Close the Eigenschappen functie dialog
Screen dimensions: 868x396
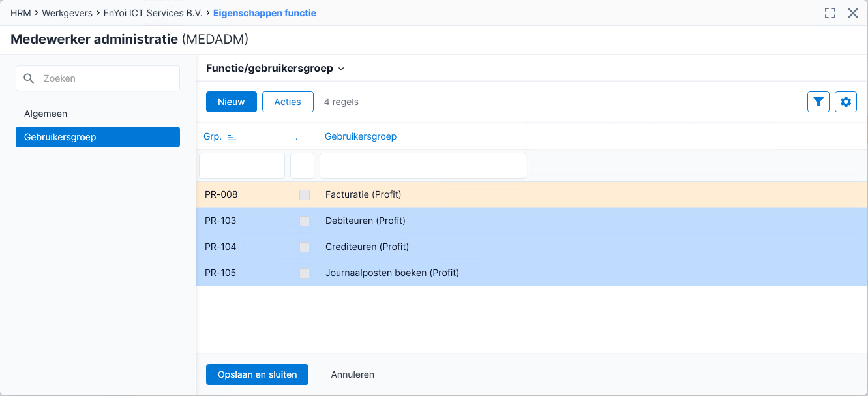853,13
